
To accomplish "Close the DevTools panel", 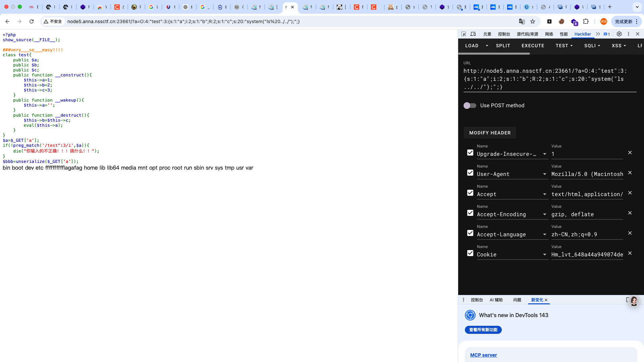I will point(638,34).
